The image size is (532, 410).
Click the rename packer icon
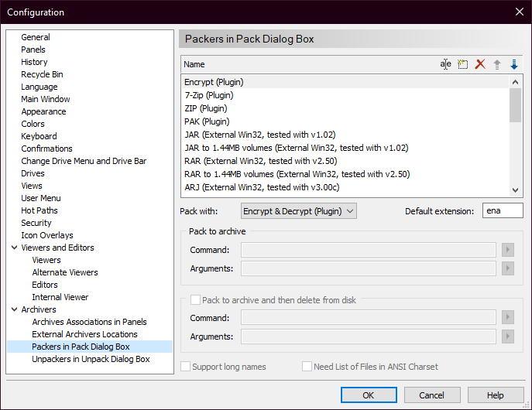point(445,64)
